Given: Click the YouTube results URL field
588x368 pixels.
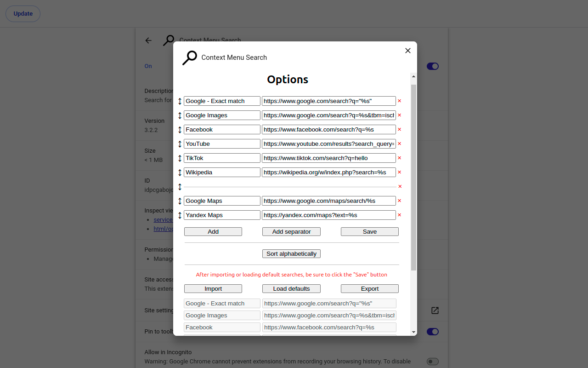Looking at the screenshot, I should [x=329, y=144].
